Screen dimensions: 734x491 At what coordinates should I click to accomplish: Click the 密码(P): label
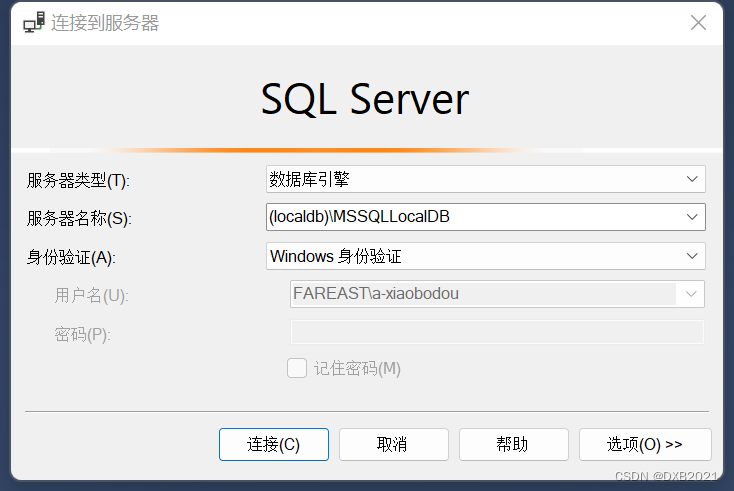82,335
